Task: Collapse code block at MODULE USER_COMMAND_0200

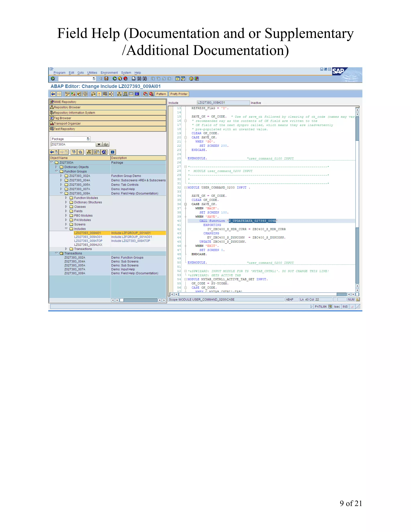Action: (186, 188)
